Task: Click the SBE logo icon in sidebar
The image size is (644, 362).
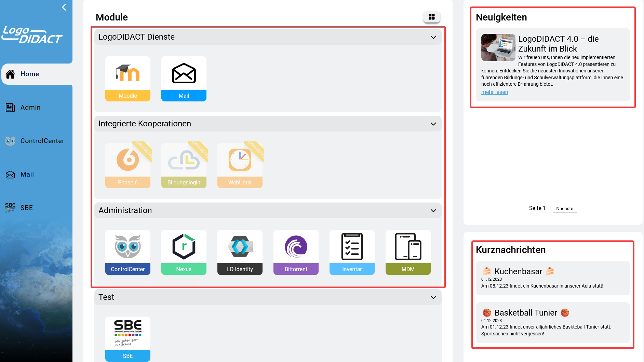Action: click(10, 208)
